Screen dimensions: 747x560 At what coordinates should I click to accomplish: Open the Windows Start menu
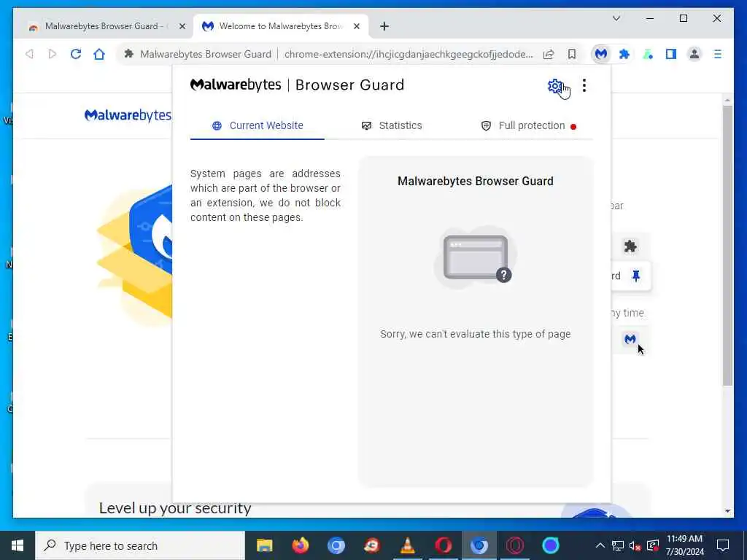pyautogui.click(x=18, y=545)
